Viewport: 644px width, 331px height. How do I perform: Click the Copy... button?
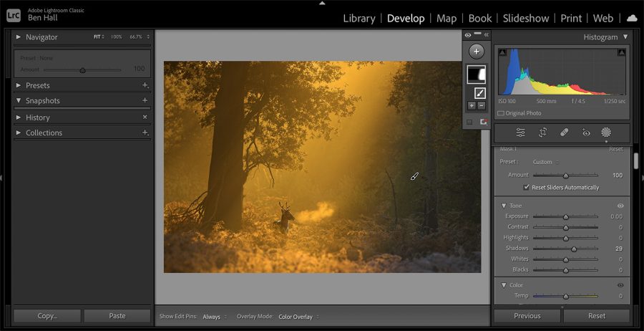(47, 316)
